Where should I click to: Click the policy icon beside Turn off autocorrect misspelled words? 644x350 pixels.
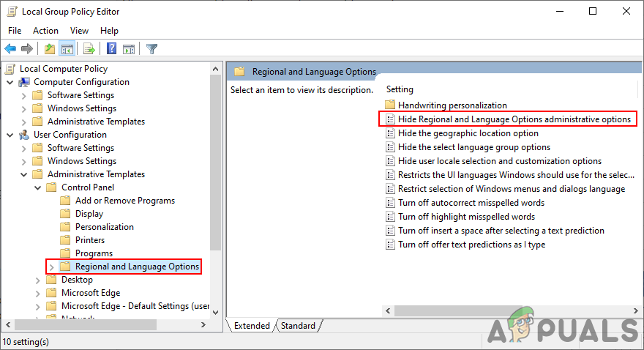[390, 203]
